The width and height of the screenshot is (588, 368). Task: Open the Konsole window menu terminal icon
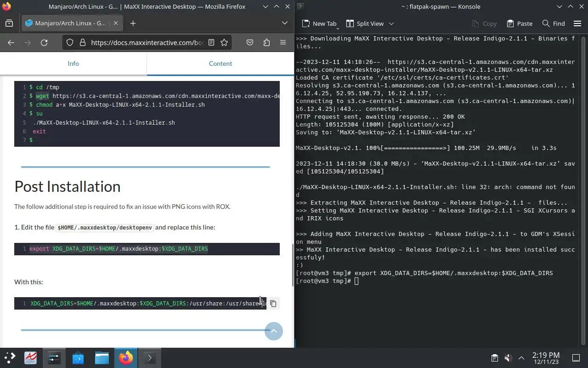tap(300, 6)
